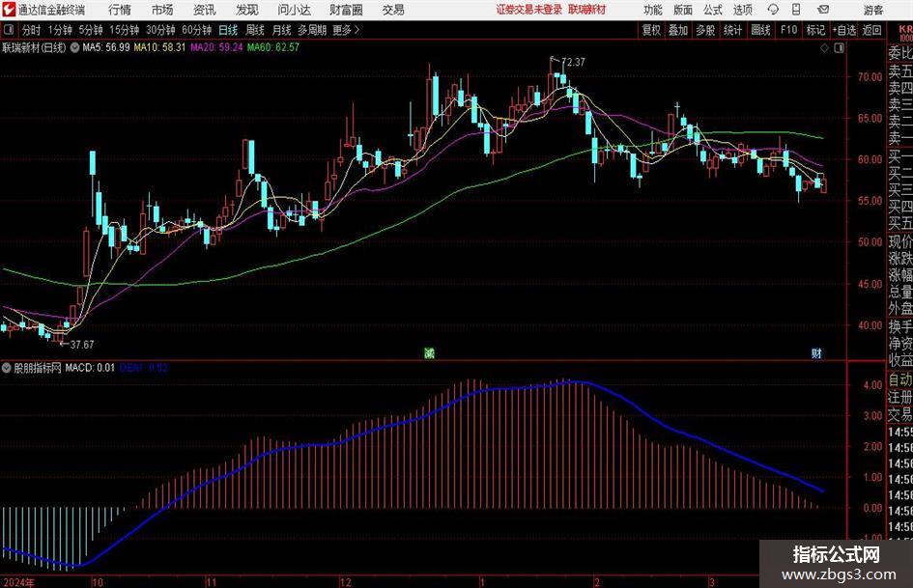Click the 72.37 high price annotation

point(574,62)
